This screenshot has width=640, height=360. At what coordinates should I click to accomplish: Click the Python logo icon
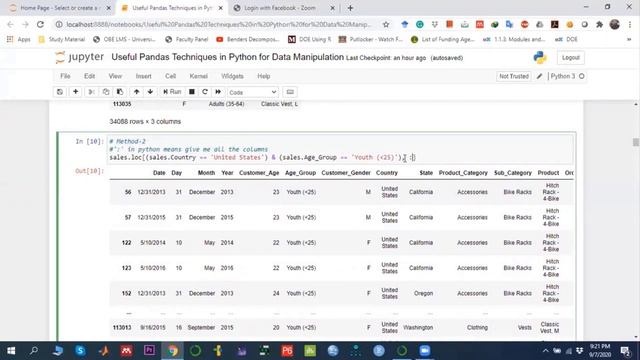[540, 58]
